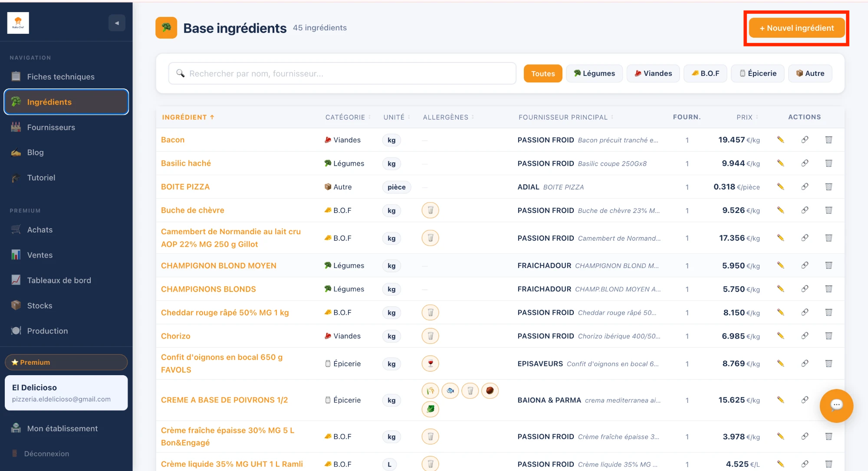
Task: Go to Fournisseurs page
Action: click(66, 127)
